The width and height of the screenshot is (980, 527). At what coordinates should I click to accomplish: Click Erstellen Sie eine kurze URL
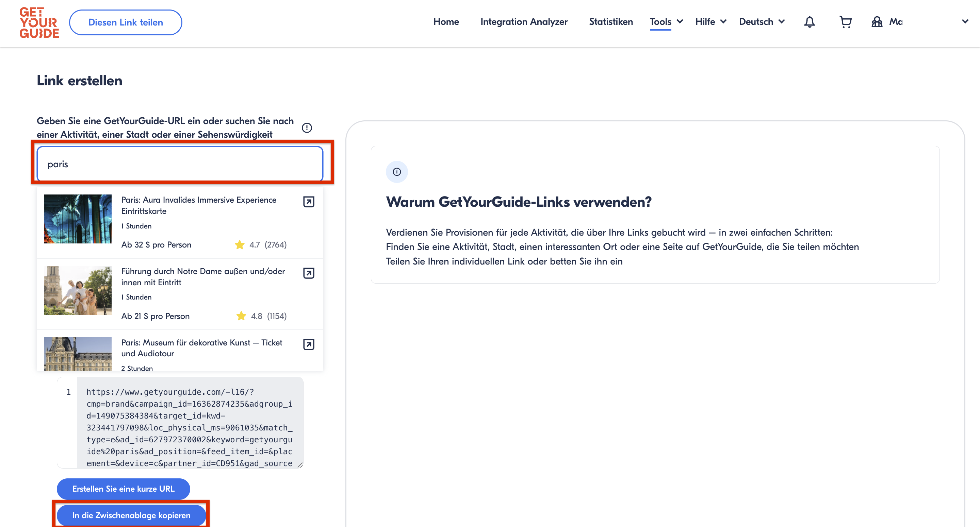click(x=123, y=489)
